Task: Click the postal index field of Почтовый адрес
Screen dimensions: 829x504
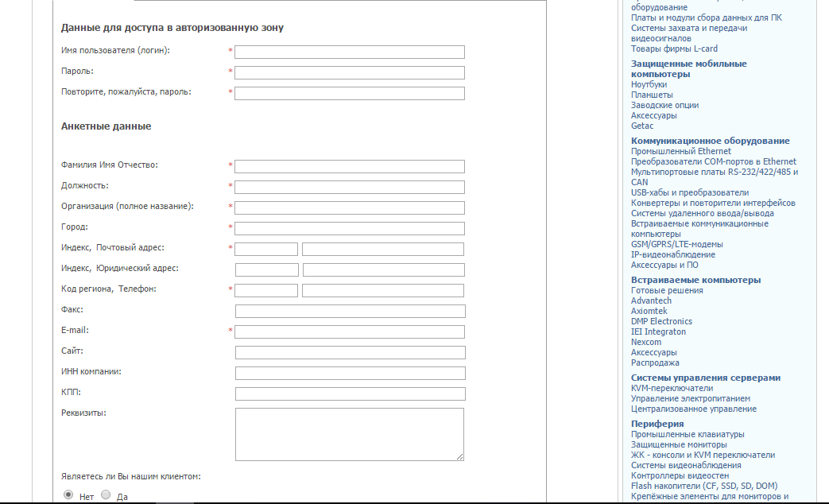Action: [266, 249]
